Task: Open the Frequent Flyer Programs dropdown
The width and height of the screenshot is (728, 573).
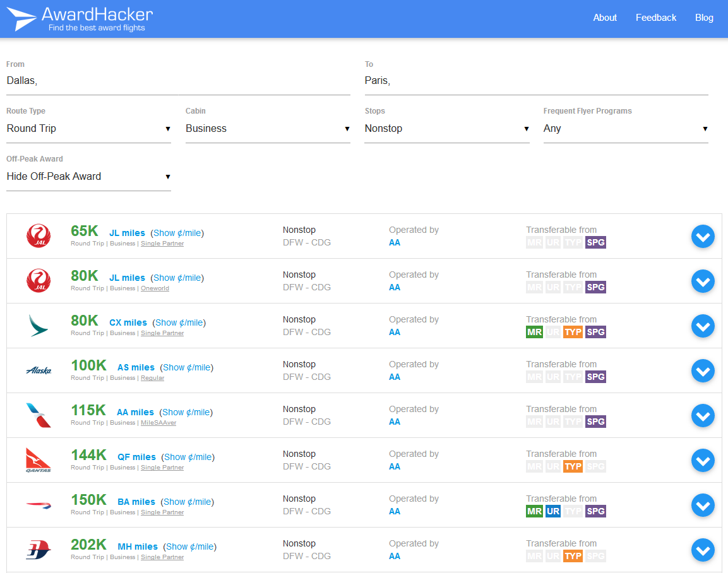Action: (626, 129)
